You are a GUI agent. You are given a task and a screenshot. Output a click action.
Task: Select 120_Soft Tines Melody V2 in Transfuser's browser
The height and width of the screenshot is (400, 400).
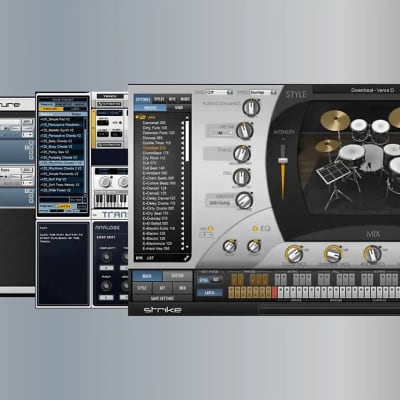click(x=60, y=185)
